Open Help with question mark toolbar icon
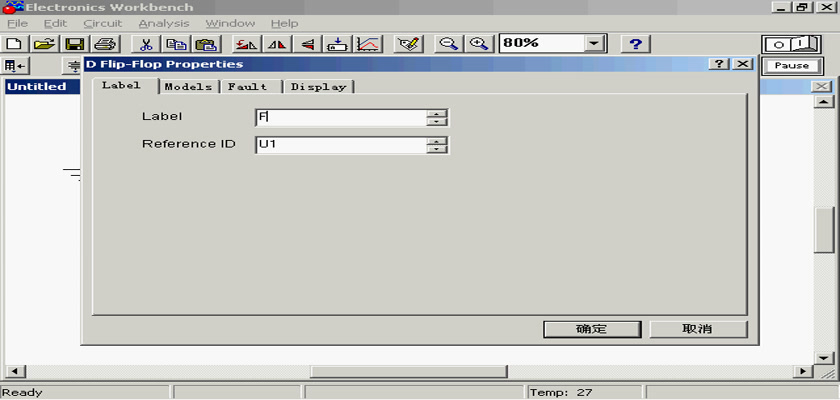The height and width of the screenshot is (400, 840). [x=636, y=44]
